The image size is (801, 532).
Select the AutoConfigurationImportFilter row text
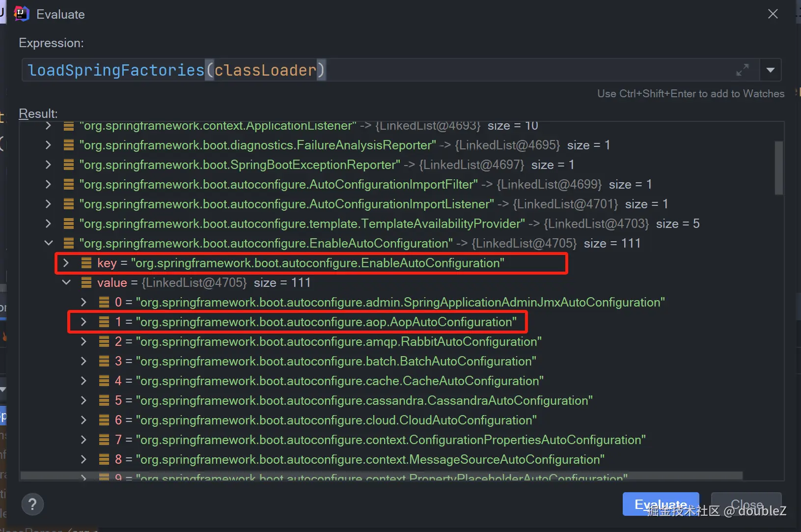(x=365, y=184)
